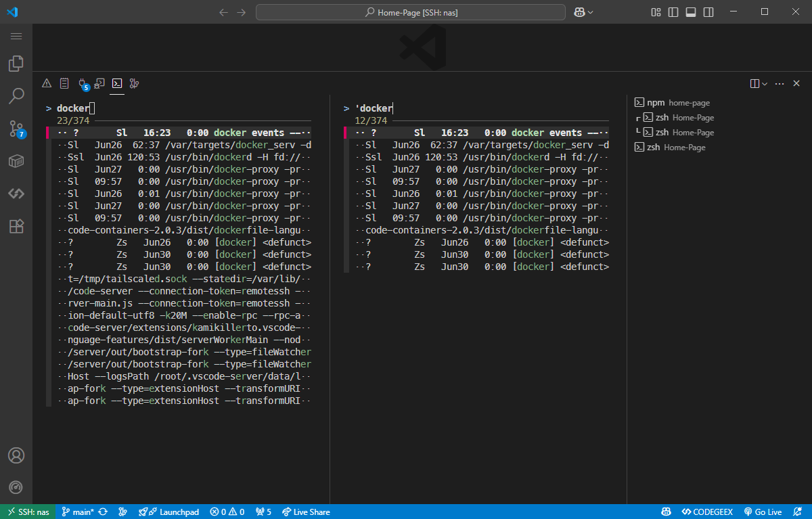This screenshot has height=519, width=812.
Task: Open the Extensions view
Action: (16, 226)
